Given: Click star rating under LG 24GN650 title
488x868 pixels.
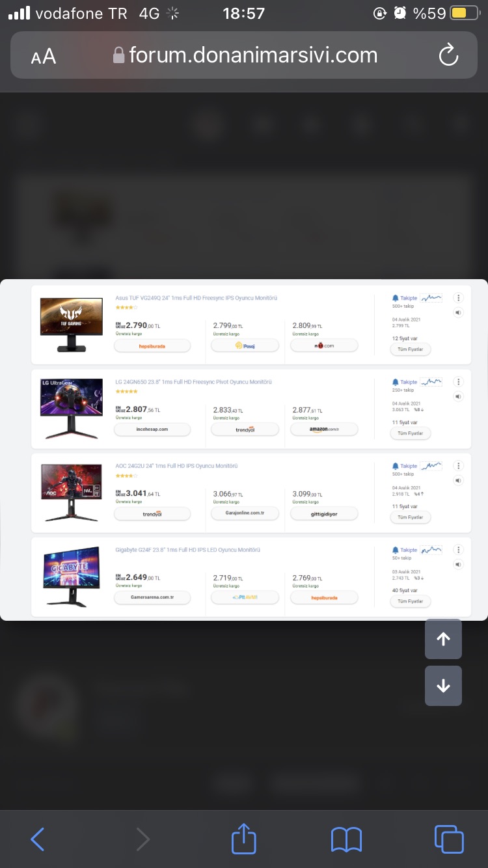Looking at the screenshot, I should coord(126,392).
